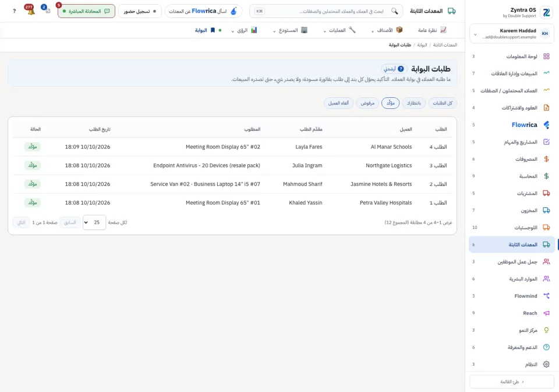
Task: Click the السابق previous page button
Action: [x=70, y=223]
